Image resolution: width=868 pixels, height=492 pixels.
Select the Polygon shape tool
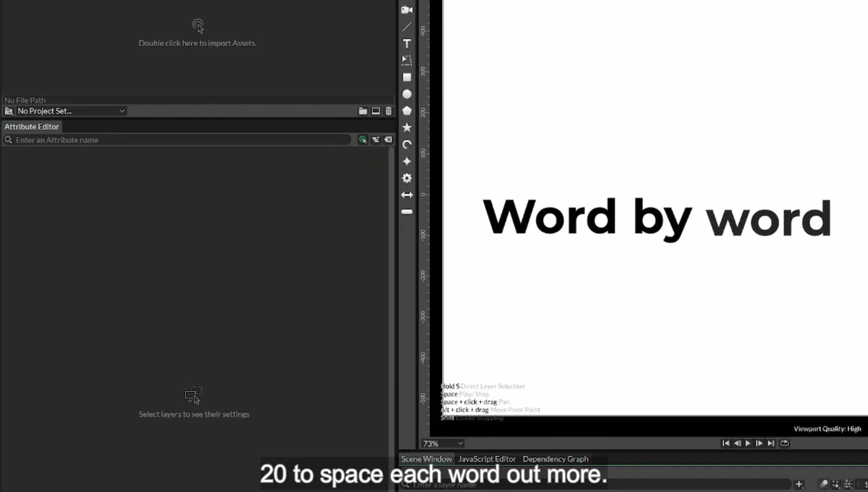[x=407, y=111]
